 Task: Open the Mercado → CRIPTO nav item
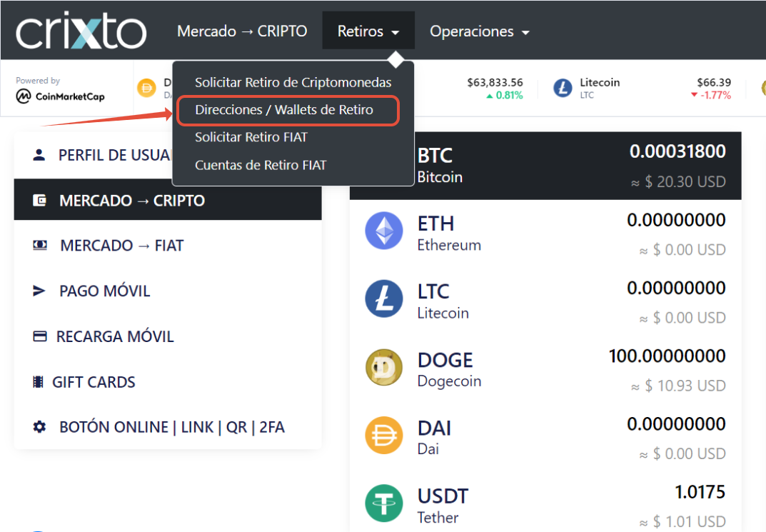(x=242, y=31)
